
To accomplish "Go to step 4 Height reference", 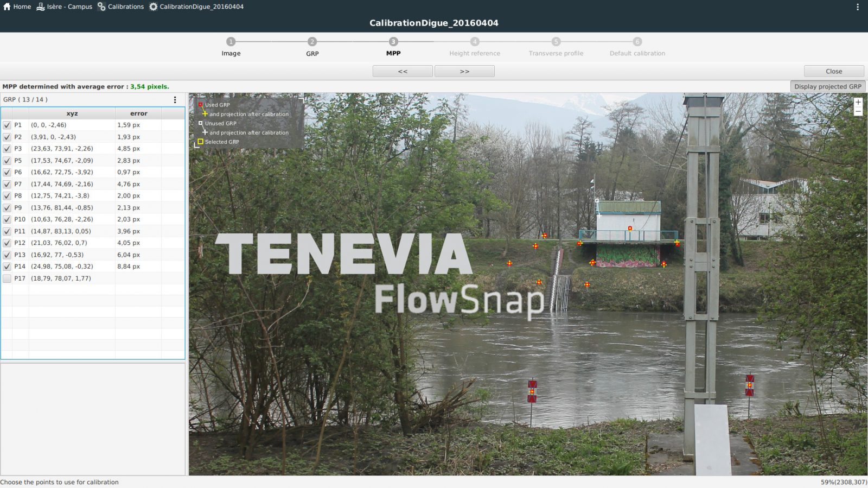I will [475, 47].
